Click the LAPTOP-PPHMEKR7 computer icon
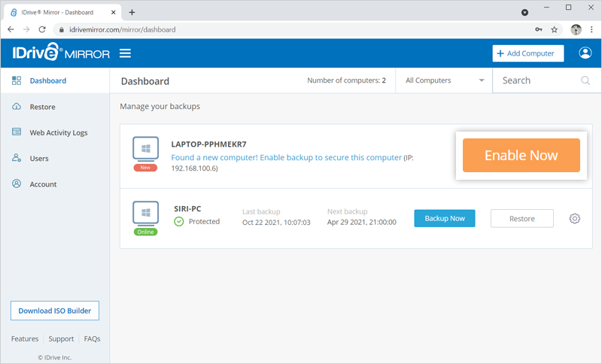 pyautogui.click(x=145, y=148)
